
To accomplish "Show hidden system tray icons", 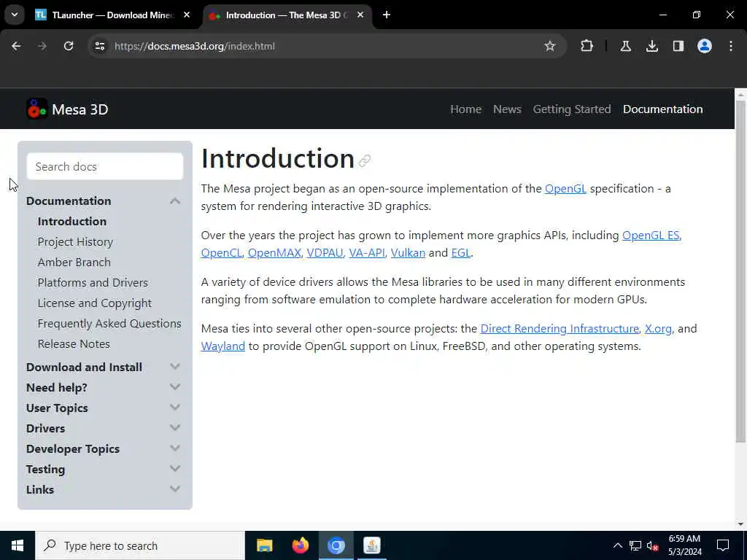I will click(x=617, y=545).
